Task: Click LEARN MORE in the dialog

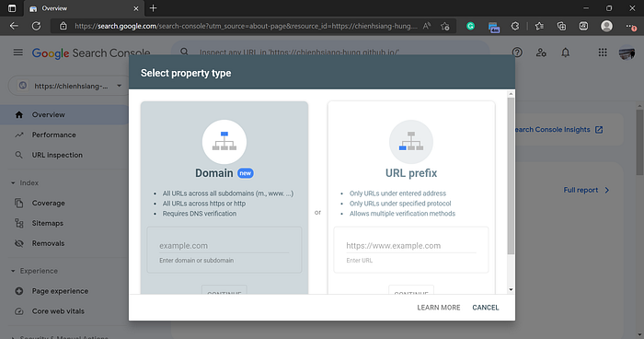Action: [439, 308]
